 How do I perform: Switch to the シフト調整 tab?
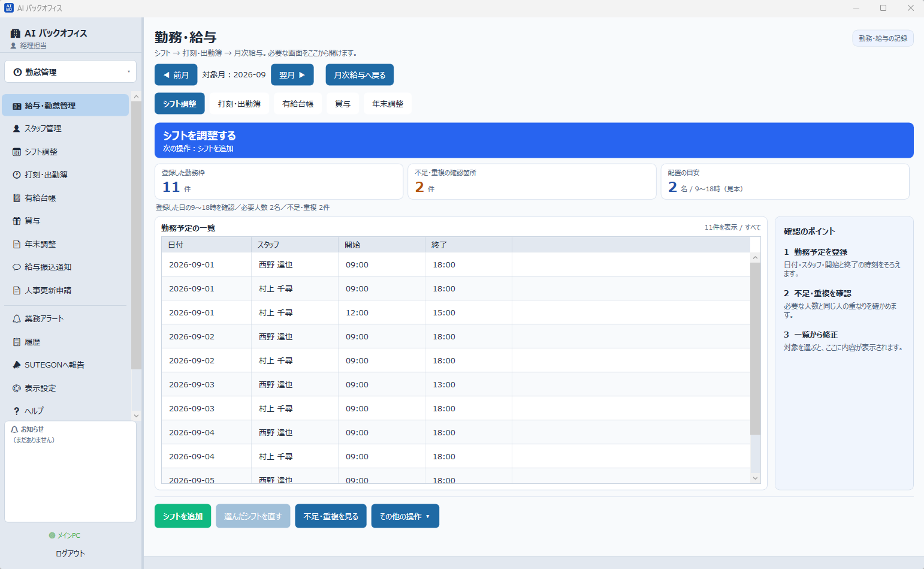(x=180, y=104)
